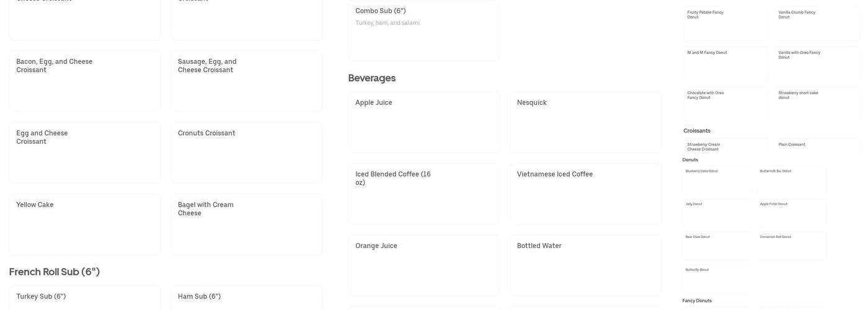Select the Orange Juice menu item

pyautogui.click(x=423, y=265)
